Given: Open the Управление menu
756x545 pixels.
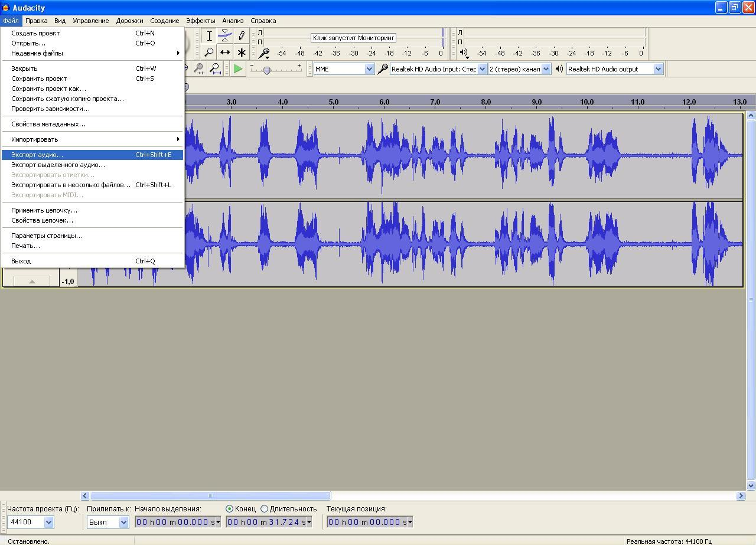Looking at the screenshot, I should tap(91, 21).
